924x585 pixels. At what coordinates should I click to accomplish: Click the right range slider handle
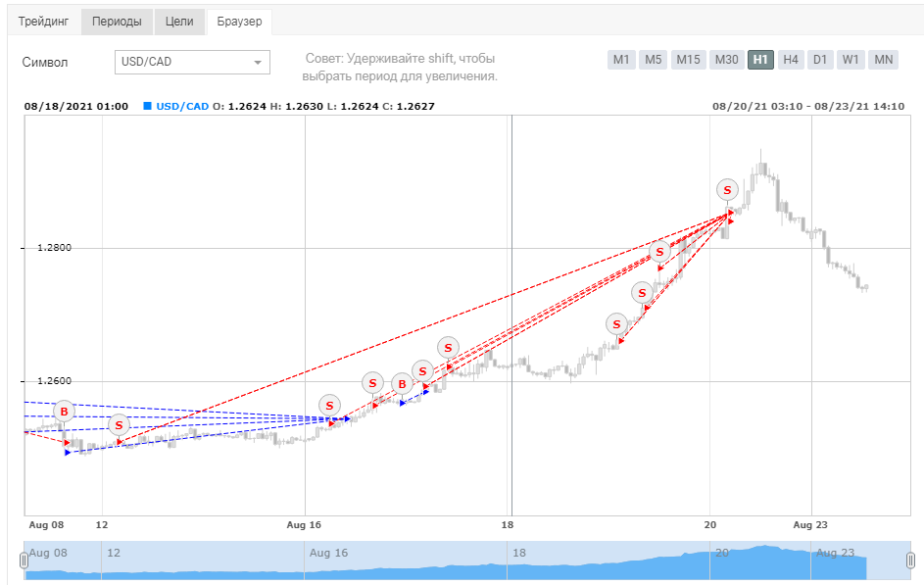click(x=910, y=560)
